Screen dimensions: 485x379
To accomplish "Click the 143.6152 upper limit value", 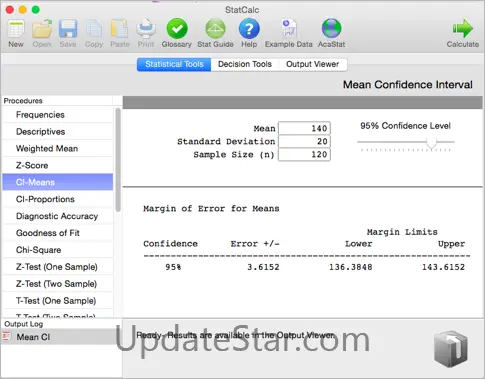I will 443,267.
